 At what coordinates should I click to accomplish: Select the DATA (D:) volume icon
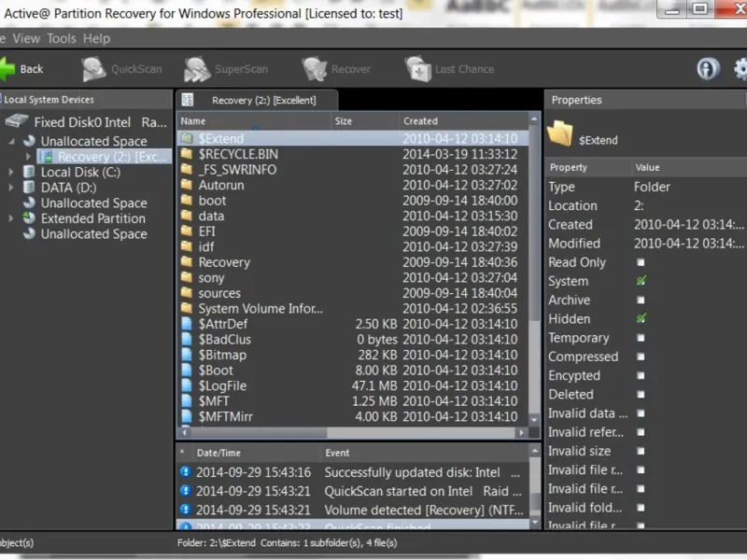click(x=29, y=188)
